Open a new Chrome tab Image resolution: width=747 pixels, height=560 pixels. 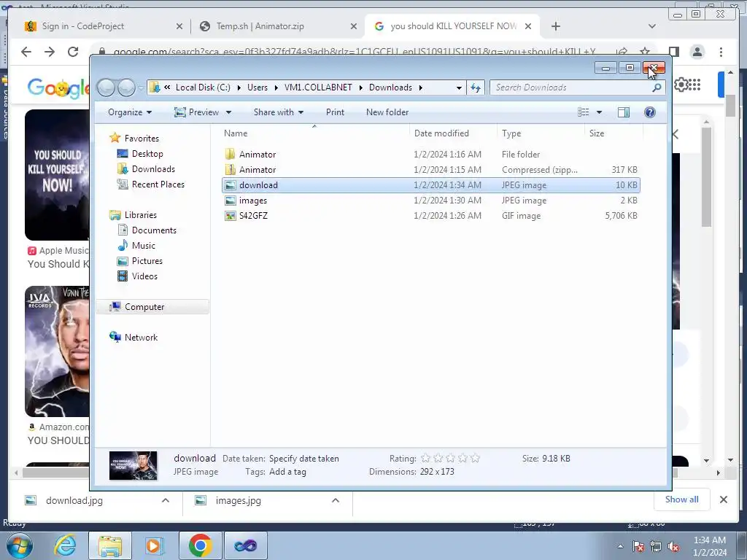555,26
